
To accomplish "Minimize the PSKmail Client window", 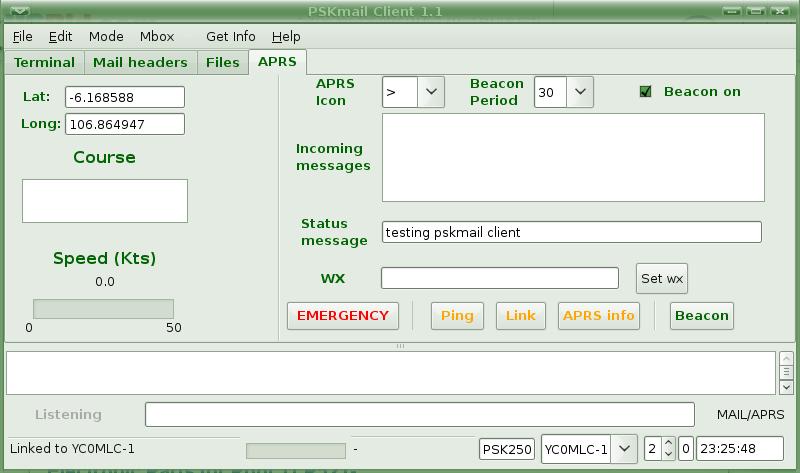I will coord(732,11).
